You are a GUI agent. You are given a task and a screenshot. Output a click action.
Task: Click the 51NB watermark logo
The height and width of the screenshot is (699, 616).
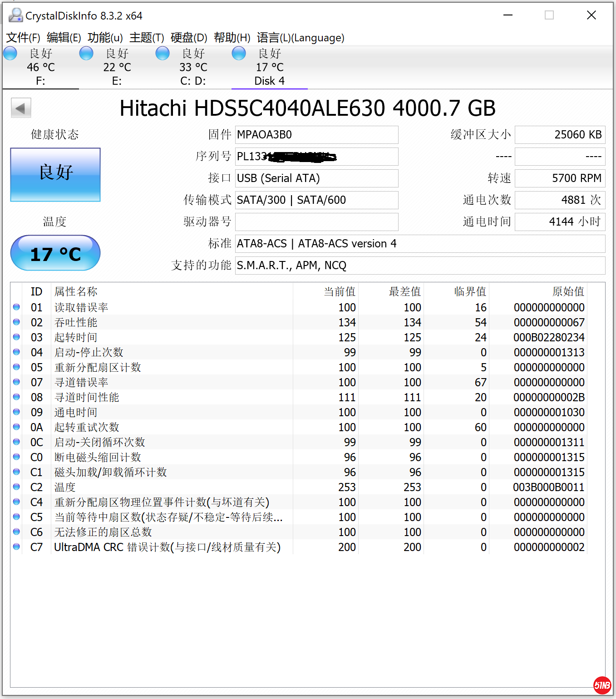pyautogui.click(x=602, y=685)
